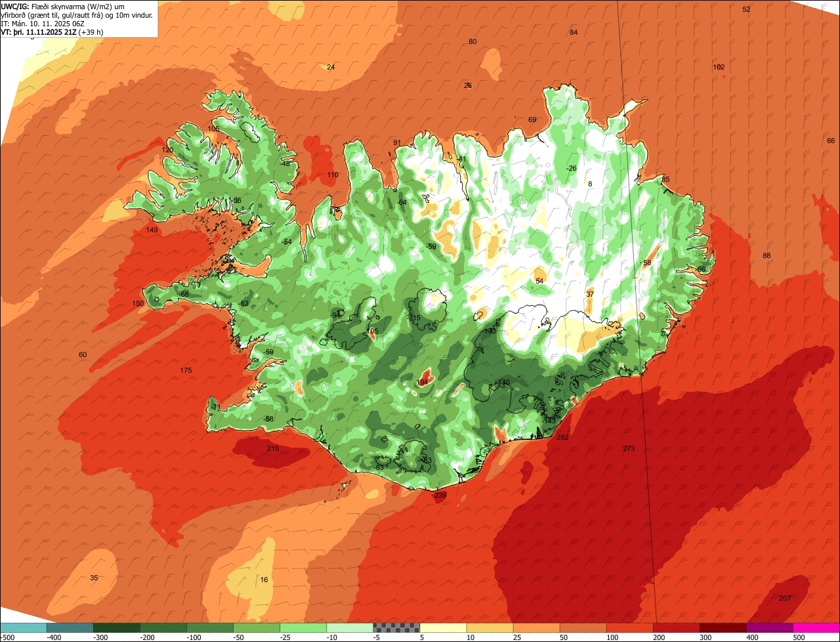Click the legend swatch between 25 and 50
The height and width of the screenshot is (642, 840).
pos(536,628)
